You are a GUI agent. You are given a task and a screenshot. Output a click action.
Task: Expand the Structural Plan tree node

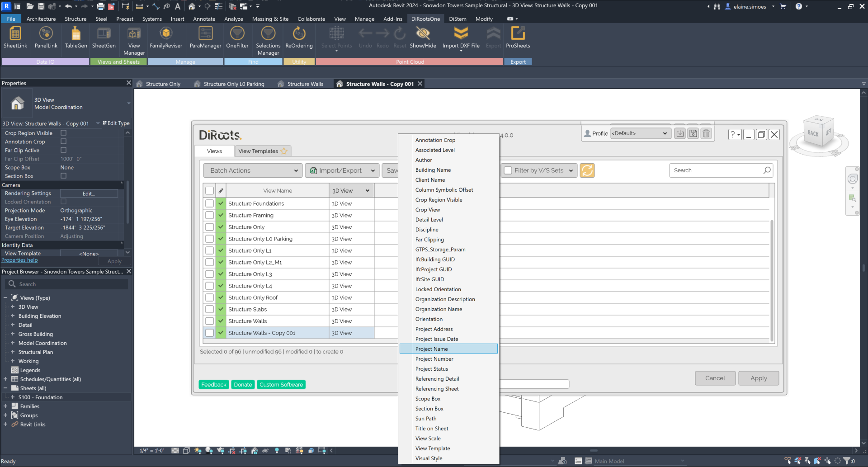point(13,352)
